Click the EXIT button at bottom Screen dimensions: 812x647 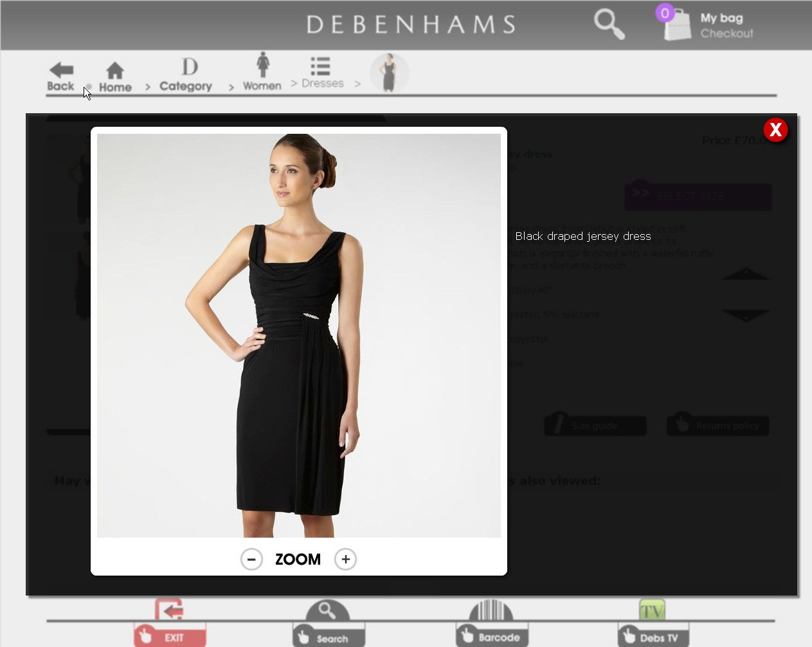(170, 635)
